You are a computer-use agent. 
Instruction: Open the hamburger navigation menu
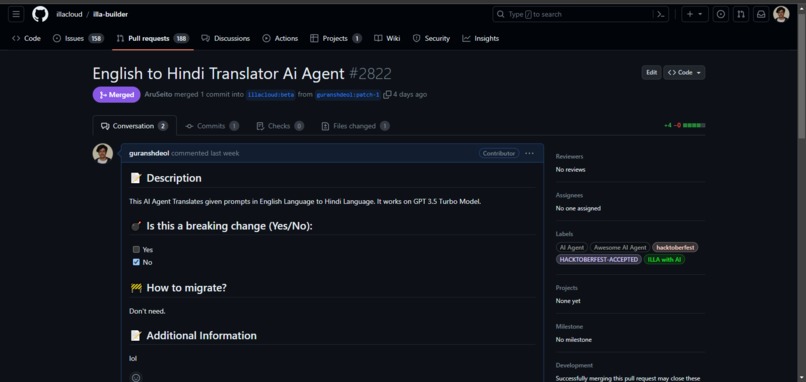16,14
